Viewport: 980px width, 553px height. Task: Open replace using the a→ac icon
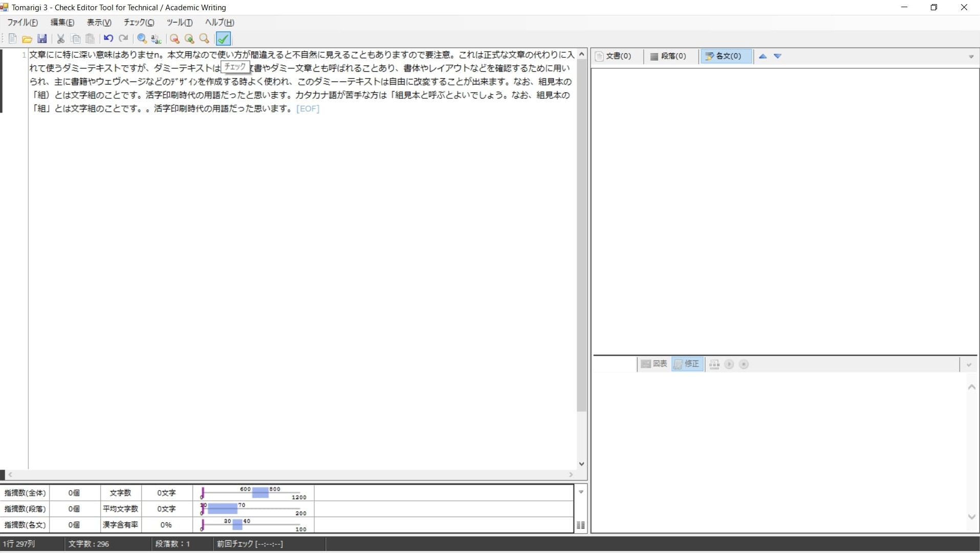(x=157, y=38)
